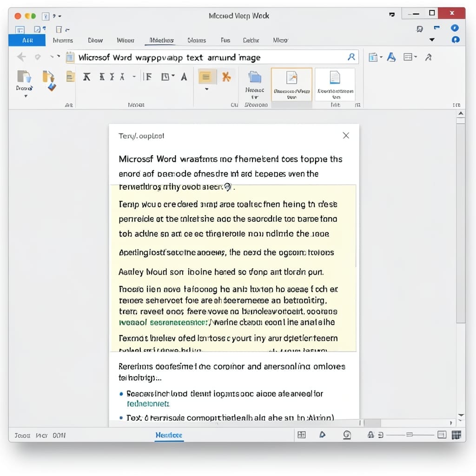
Task: Expand the dropdown beside the blue panel icon
Action: (381, 57)
